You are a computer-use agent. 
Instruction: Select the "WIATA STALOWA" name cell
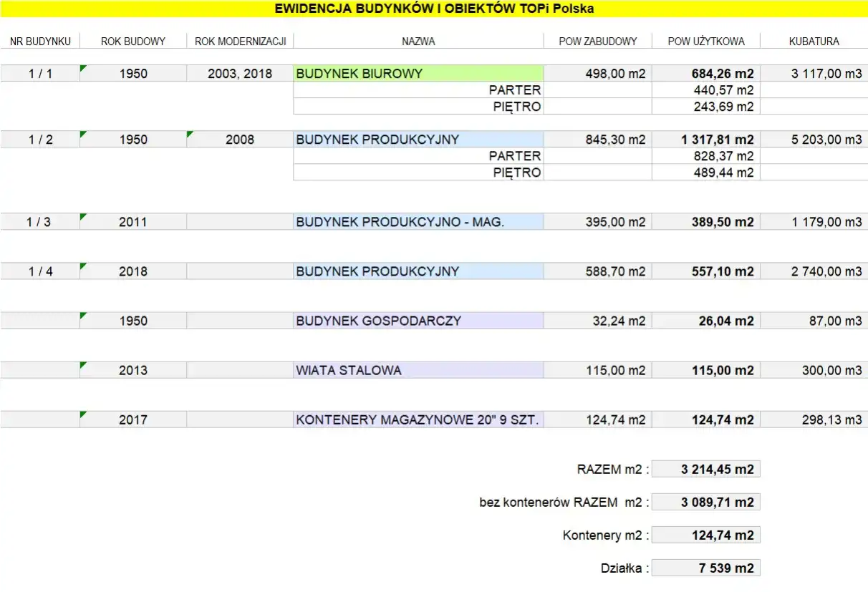click(418, 369)
